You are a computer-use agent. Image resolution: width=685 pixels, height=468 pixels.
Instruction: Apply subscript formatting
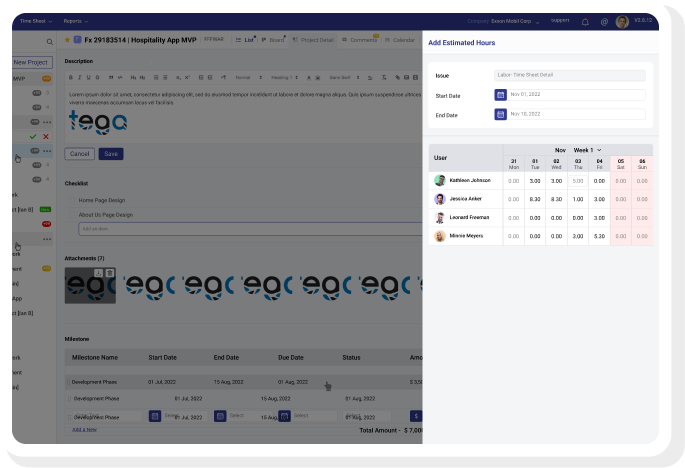point(178,77)
